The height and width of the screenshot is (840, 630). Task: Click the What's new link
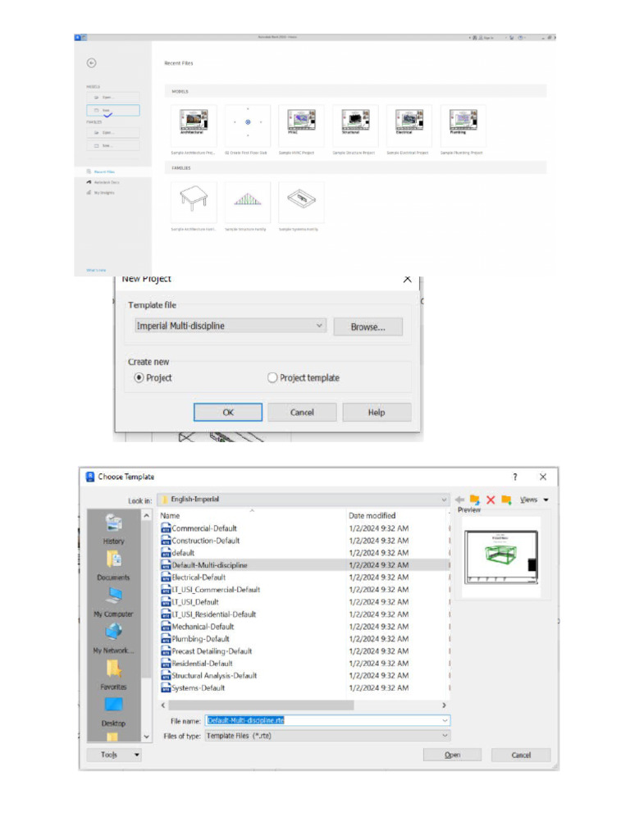tap(96, 271)
